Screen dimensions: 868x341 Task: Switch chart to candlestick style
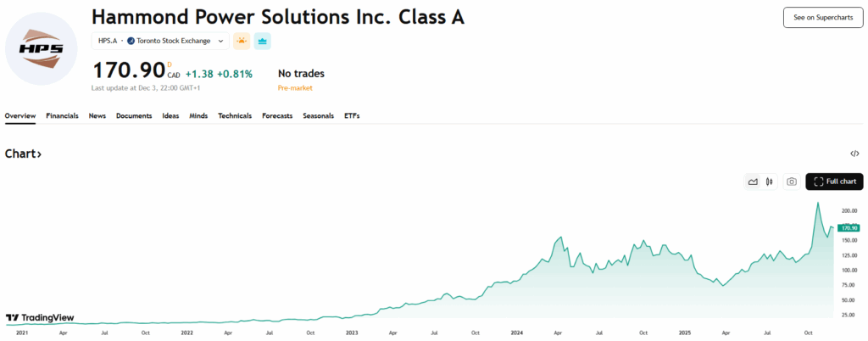click(769, 182)
